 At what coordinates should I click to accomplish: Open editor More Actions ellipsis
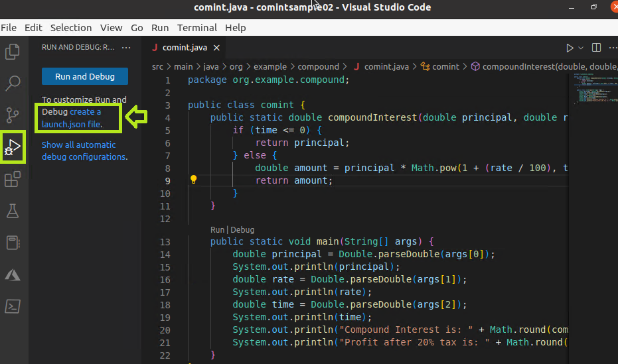613,48
